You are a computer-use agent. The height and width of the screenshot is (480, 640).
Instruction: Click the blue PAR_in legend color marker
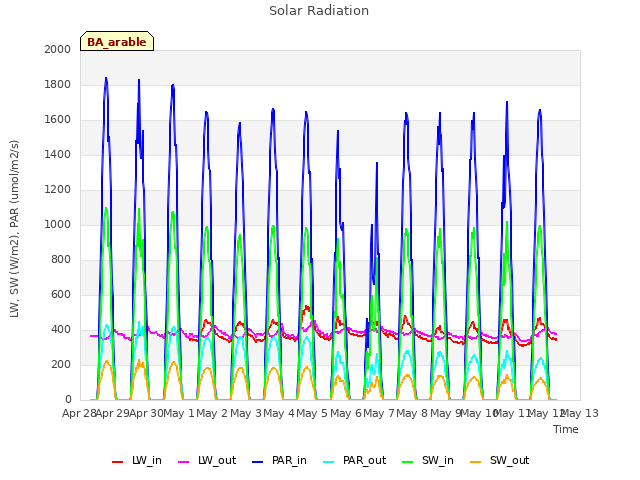click(x=258, y=462)
